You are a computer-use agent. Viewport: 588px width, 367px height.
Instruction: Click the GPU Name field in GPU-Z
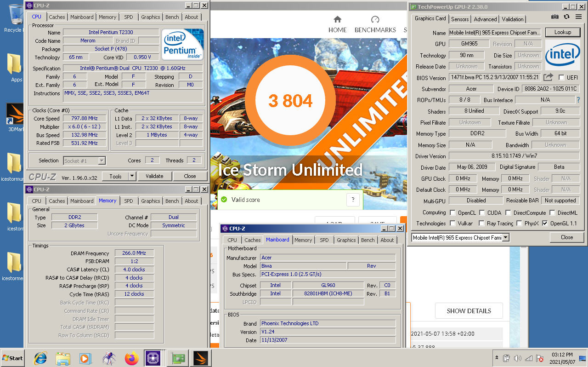pos(495,33)
